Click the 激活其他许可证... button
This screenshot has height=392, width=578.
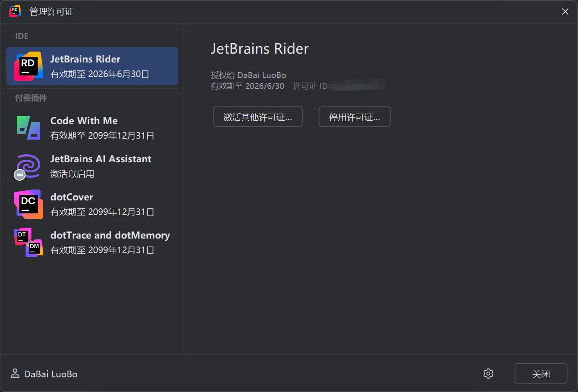[x=258, y=117]
